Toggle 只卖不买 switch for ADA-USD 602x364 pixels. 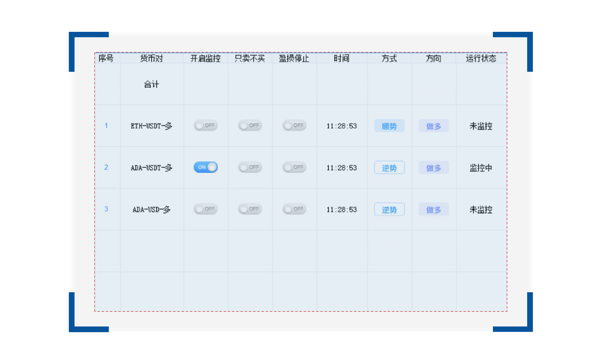click(250, 209)
